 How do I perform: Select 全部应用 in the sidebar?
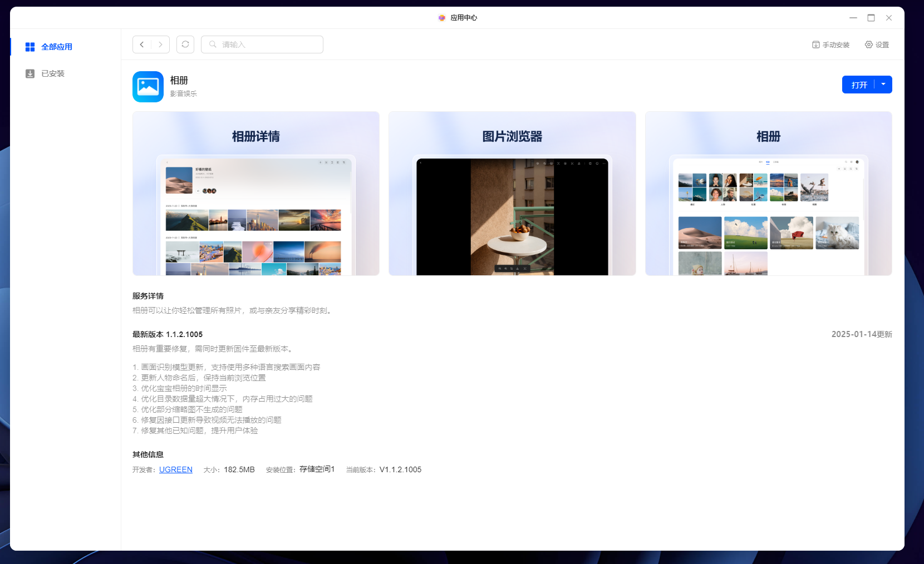[x=56, y=47]
